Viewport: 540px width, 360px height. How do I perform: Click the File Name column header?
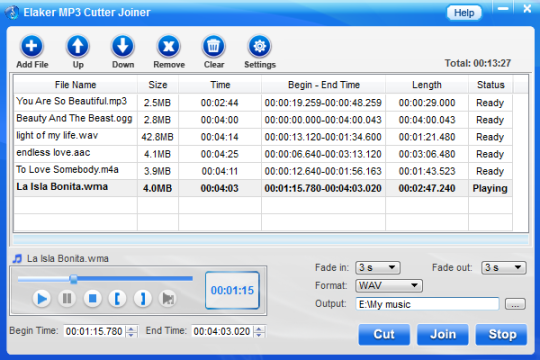click(75, 85)
